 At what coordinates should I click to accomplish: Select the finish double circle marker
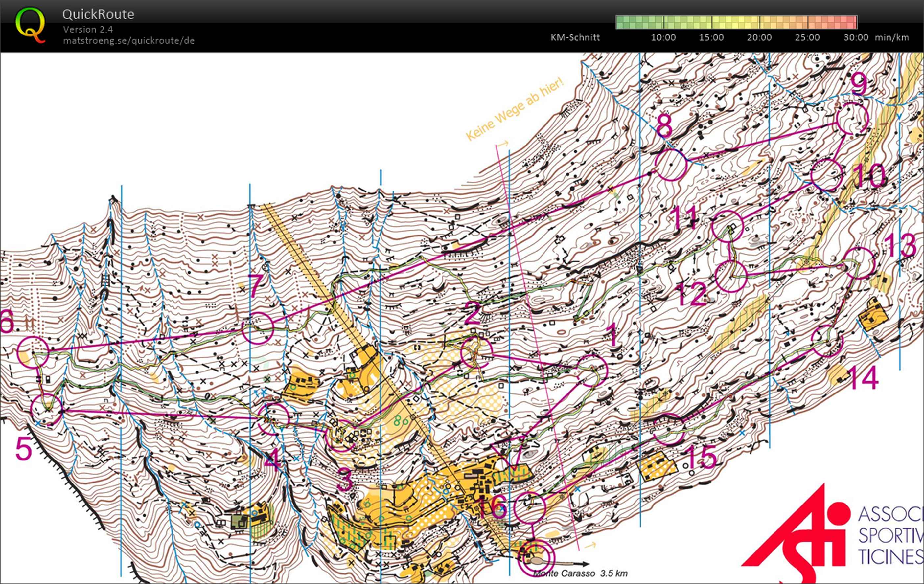click(x=536, y=558)
